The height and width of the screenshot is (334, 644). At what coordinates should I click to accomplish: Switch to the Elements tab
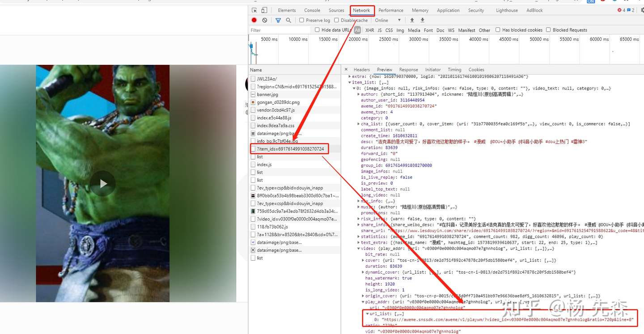(287, 10)
